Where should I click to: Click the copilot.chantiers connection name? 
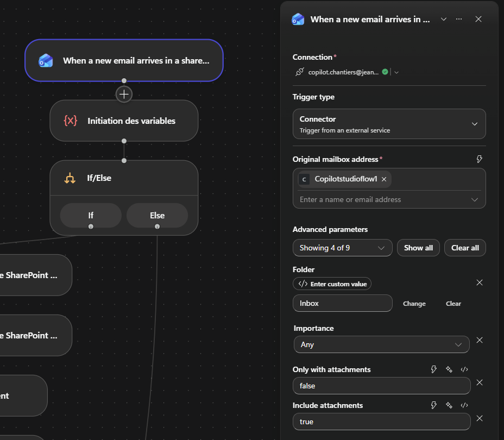tap(343, 72)
